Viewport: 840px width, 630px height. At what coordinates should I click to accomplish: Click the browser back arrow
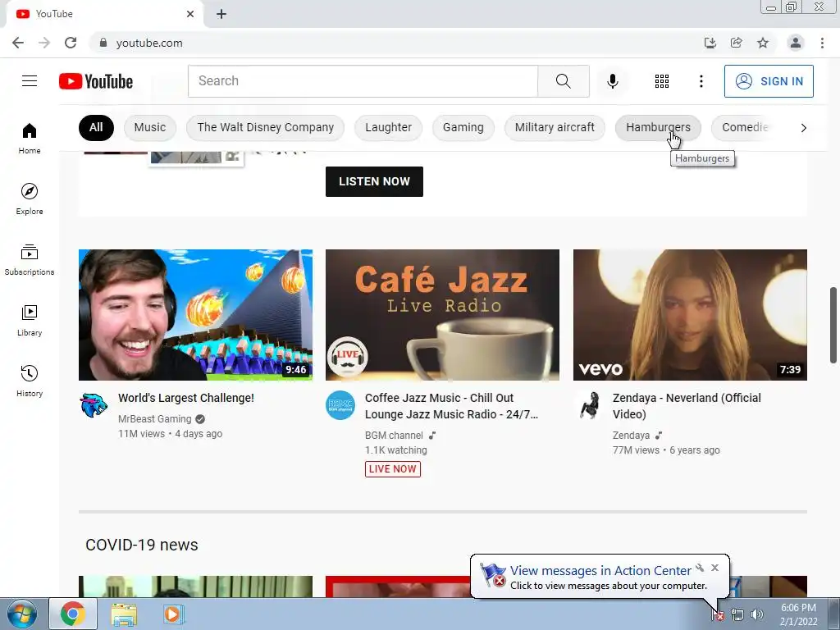click(18, 43)
